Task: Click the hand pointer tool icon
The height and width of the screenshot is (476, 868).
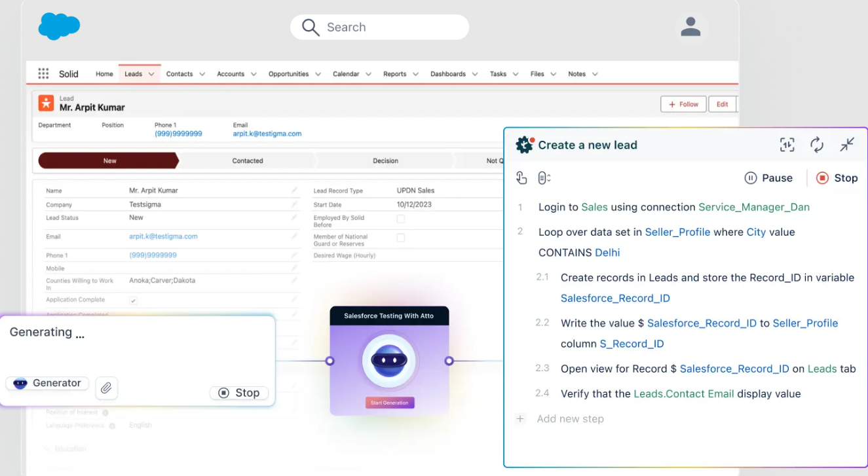Action: (x=521, y=177)
